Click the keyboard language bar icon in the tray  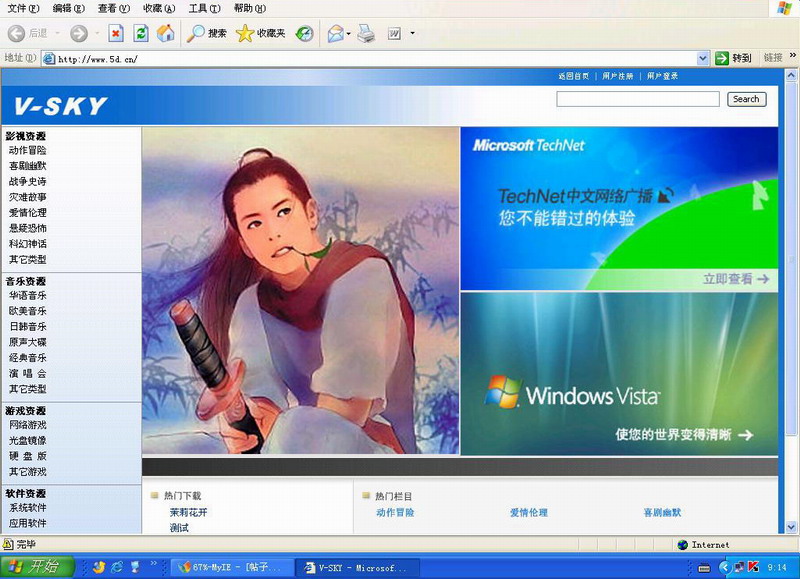coord(704,568)
